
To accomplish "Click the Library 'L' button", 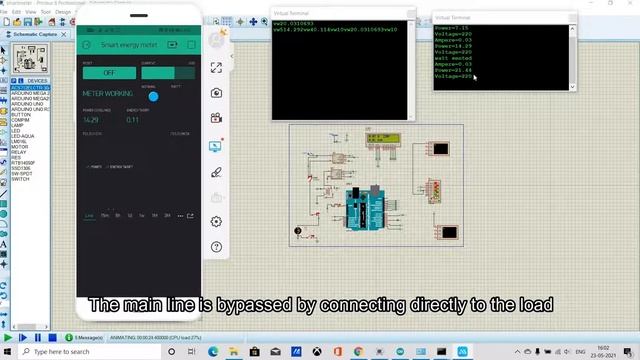I will 20,81.
